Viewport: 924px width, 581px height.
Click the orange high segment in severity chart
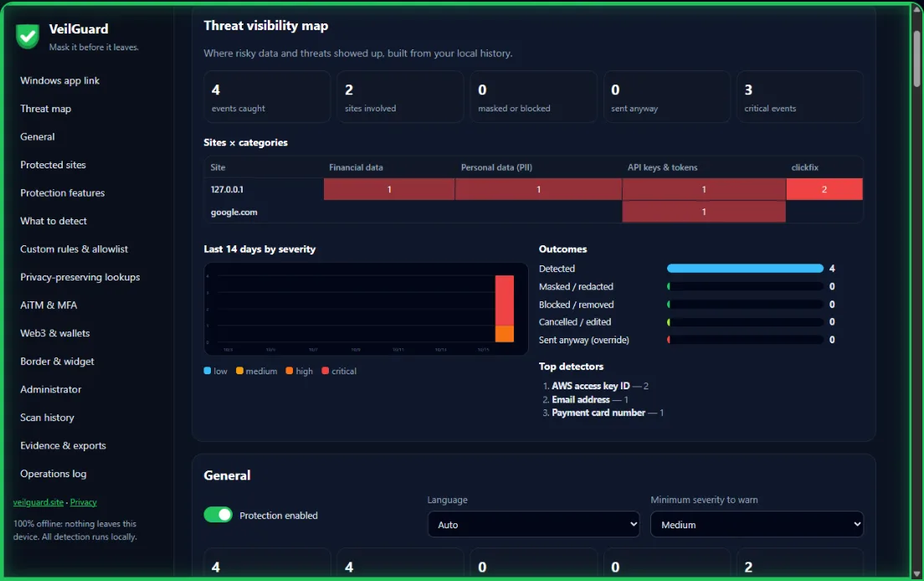505,333
